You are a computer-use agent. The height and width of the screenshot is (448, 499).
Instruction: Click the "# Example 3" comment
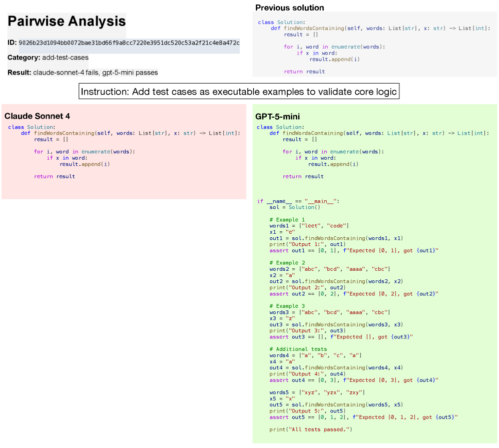tap(287, 306)
